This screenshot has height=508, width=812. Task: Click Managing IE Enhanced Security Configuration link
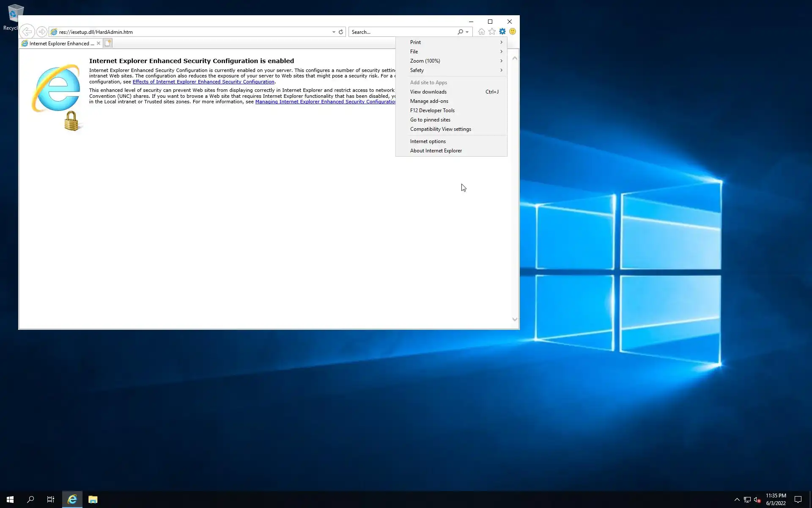325,102
